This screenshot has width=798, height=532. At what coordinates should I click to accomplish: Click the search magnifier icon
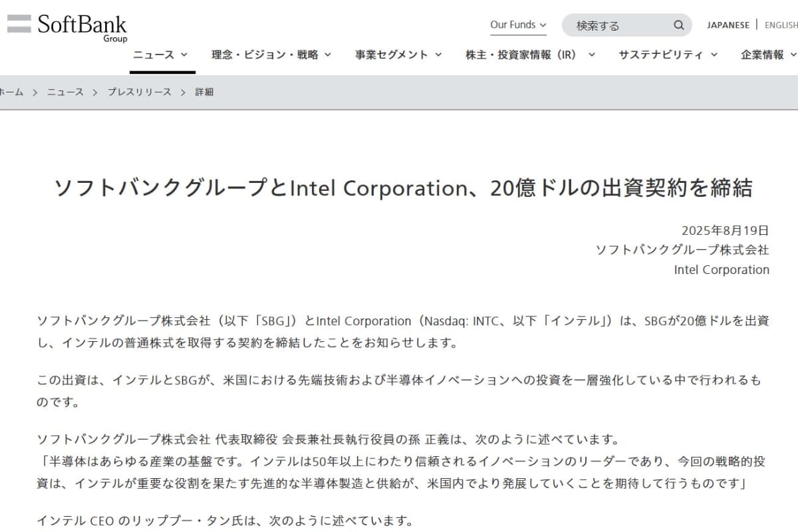coord(678,25)
